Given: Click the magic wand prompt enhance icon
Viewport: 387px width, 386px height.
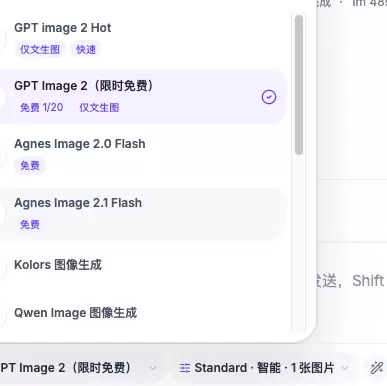Looking at the screenshot, I should pyautogui.click(x=377, y=368).
